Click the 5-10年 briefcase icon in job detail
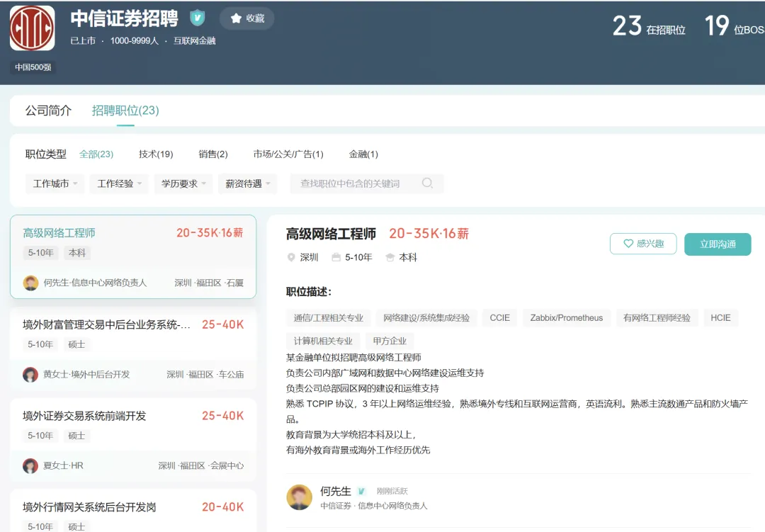Viewport: 765px width, 532px height. pos(336,257)
